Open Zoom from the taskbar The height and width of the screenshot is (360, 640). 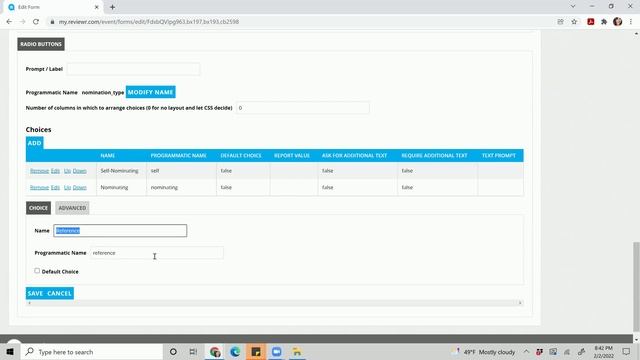click(x=276, y=351)
